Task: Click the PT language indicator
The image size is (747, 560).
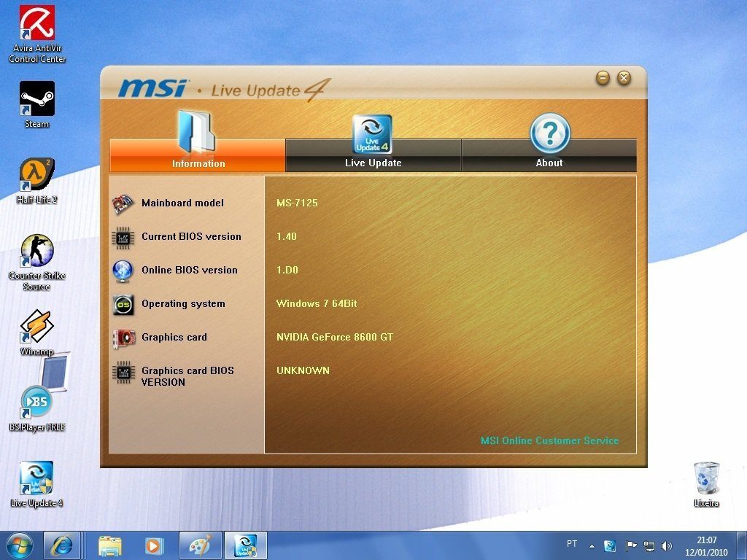Action: point(572,544)
